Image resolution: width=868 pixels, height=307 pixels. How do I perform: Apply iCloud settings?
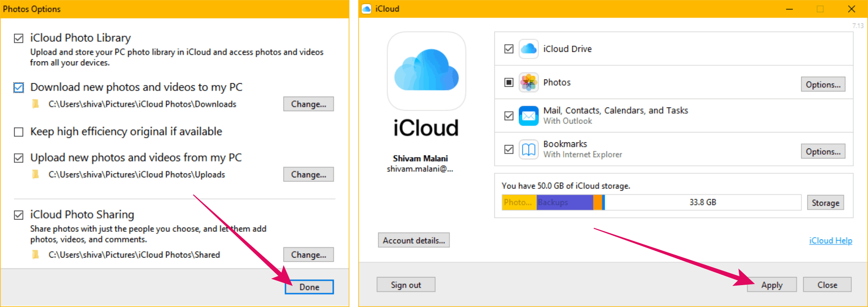click(772, 285)
